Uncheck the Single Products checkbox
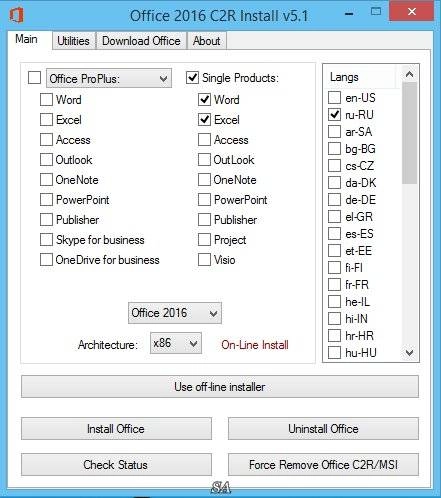Image resolution: width=441 pixels, height=498 pixels. [x=192, y=78]
